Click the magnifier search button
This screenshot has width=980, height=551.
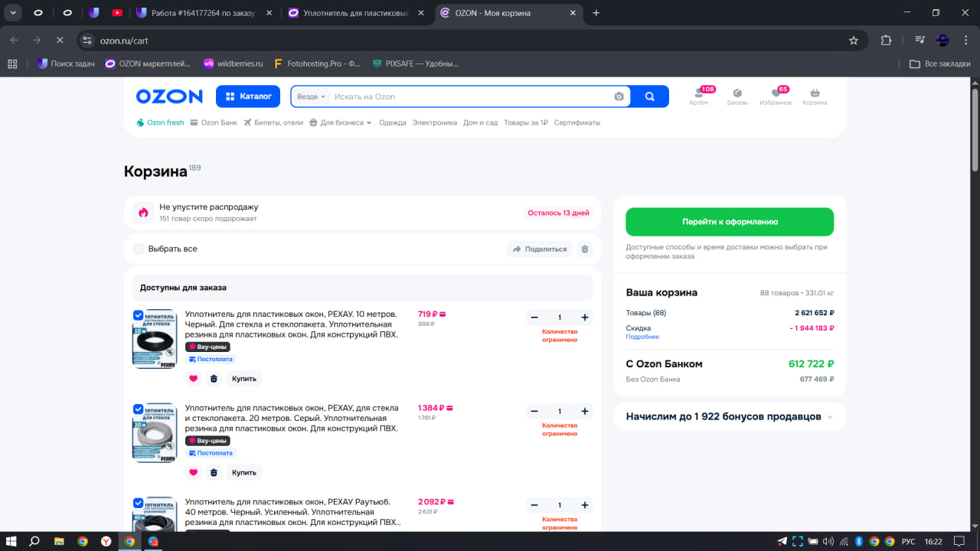(649, 96)
